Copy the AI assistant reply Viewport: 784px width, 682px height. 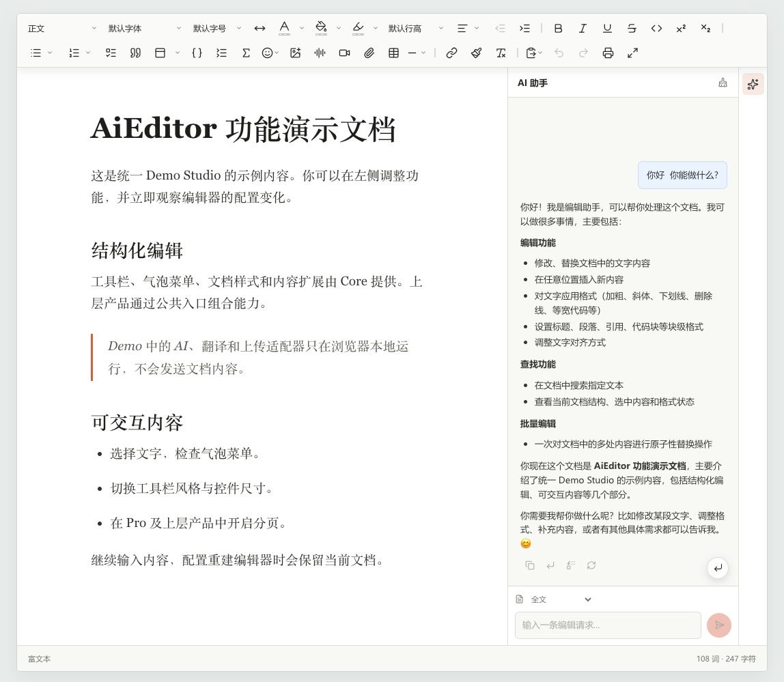click(x=530, y=565)
